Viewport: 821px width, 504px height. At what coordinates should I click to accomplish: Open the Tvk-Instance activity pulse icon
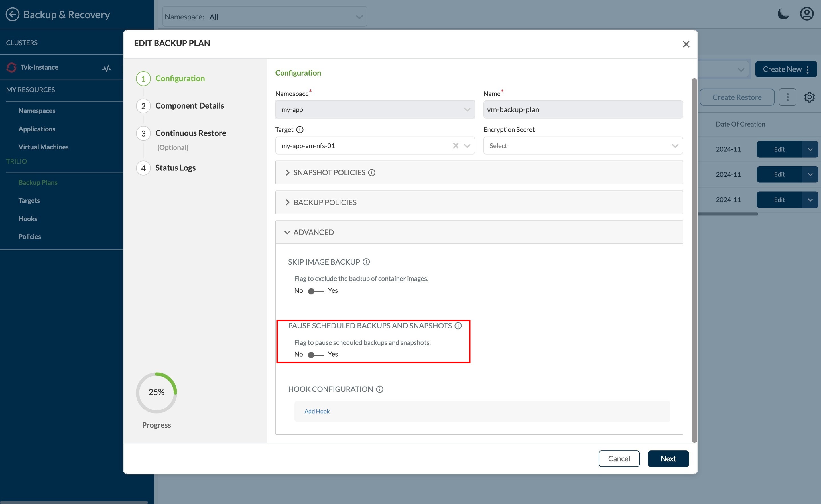(107, 68)
